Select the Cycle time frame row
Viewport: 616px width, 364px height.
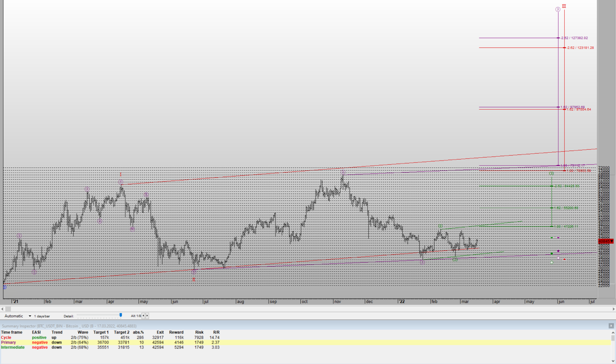click(x=305, y=337)
